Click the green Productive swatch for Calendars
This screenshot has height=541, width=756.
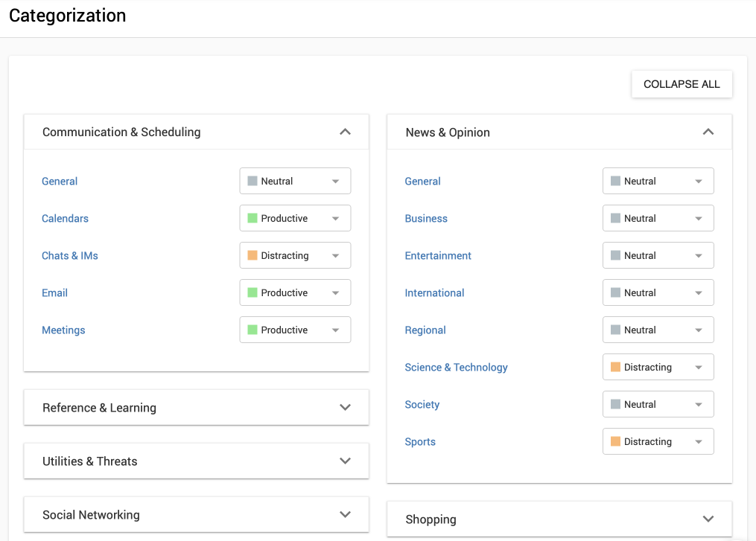click(252, 218)
